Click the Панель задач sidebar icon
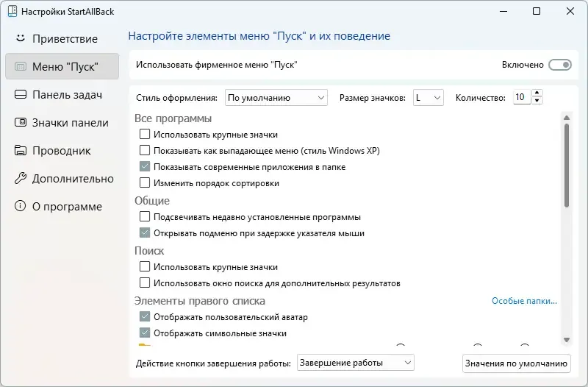 coord(20,94)
